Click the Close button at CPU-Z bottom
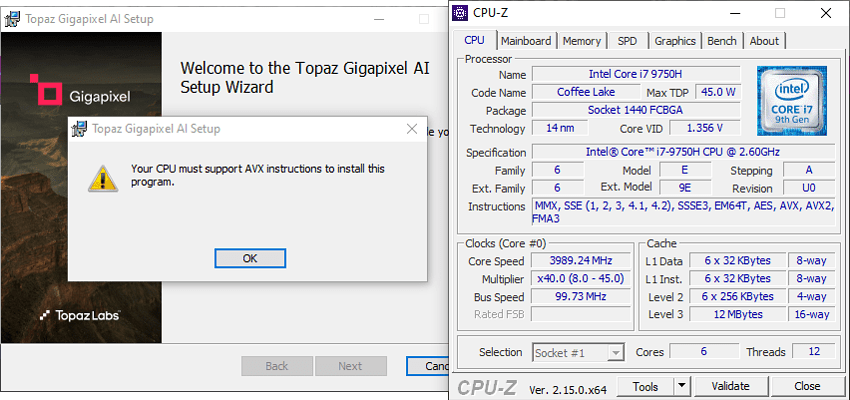Viewport: 850px width, 400px height. [x=807, y=386]
